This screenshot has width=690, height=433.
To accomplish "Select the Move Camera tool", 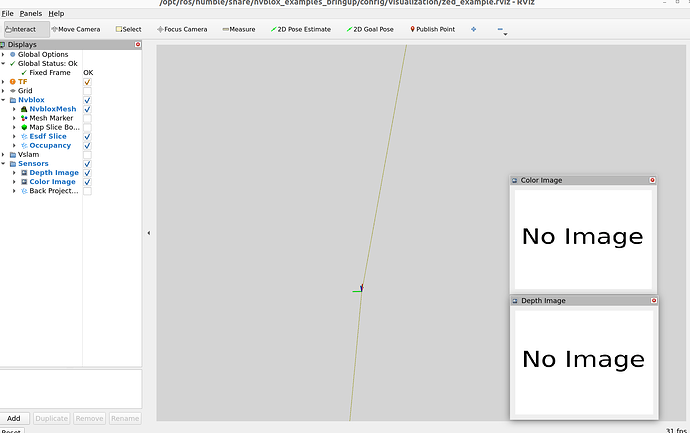I will pyautogui.click(x=76, y=29).
